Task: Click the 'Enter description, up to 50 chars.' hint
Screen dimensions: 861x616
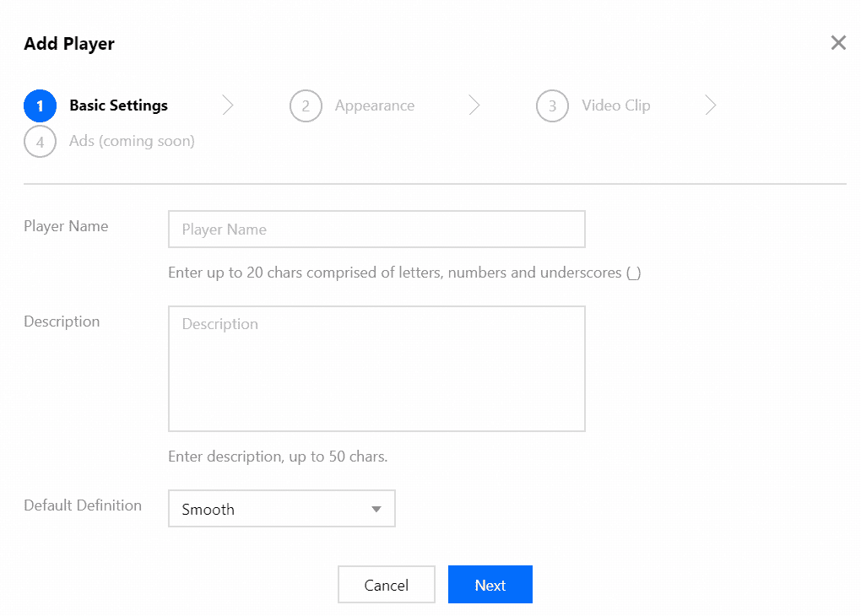Action: (x=278, y=457)
